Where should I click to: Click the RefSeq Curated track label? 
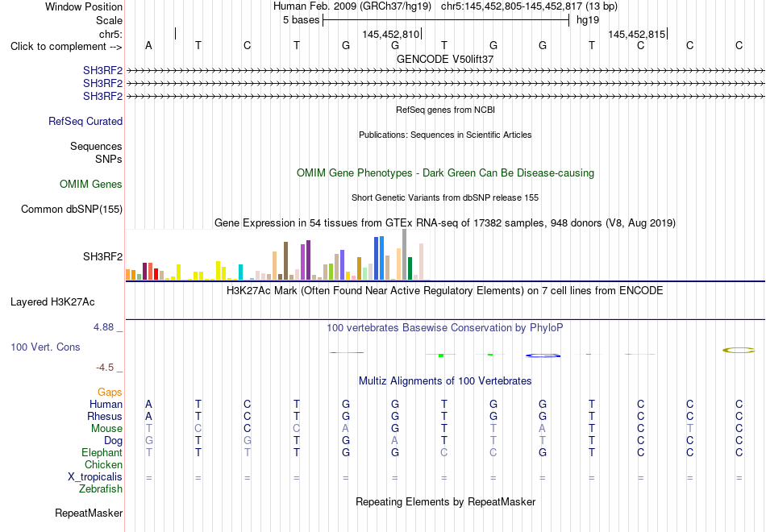point(85,121)
